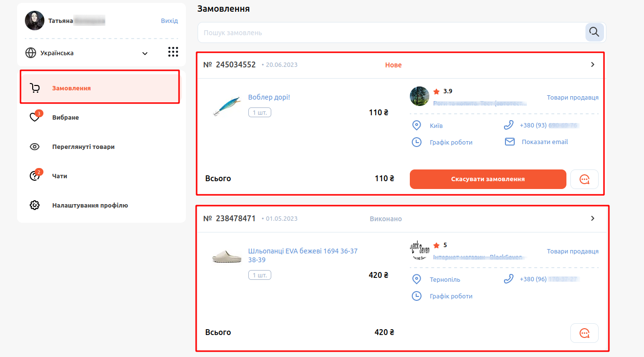Expand order 245034552 with chevron arrow
Viewport: 644px width, 357px height.
click(593, 64)
